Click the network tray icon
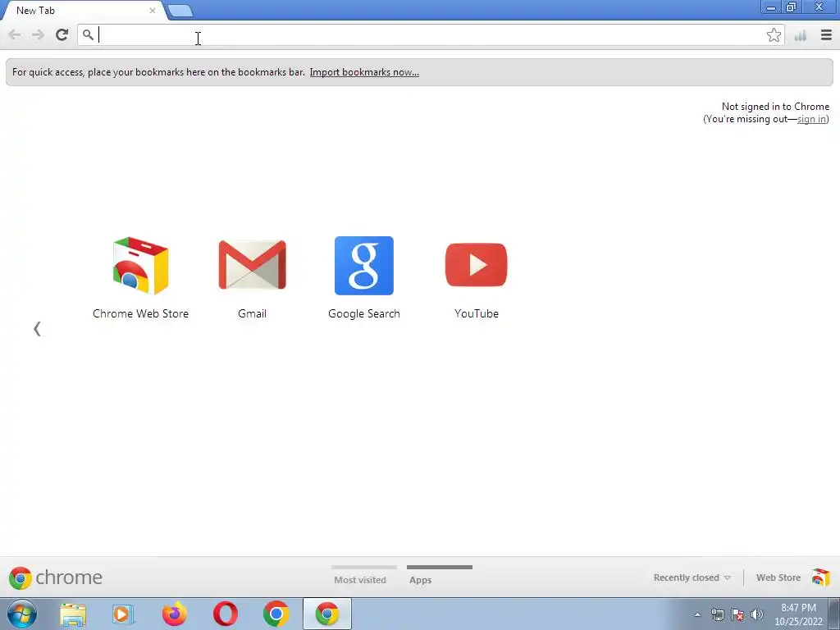Viewport: 840px width, 630px height. click(717, 615)
